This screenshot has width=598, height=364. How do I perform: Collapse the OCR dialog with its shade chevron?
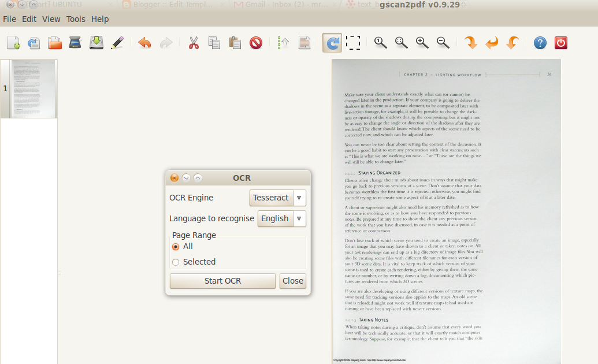(198, 177)
